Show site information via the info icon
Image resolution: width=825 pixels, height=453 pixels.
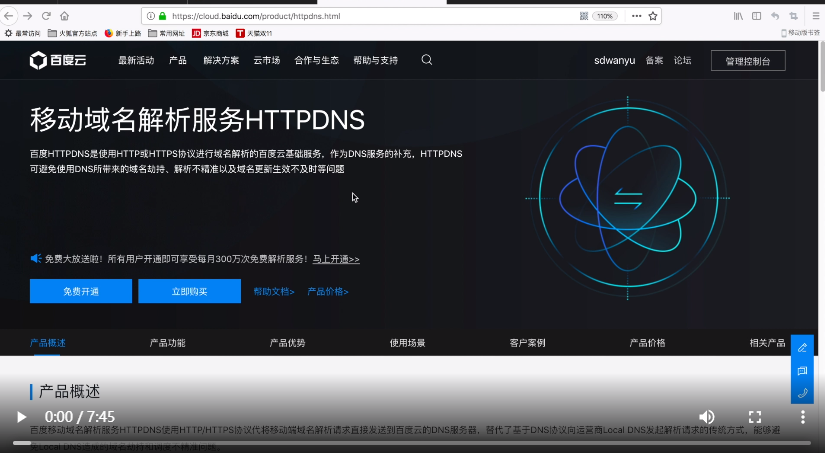pyautogui.click(x=150, y=16)
